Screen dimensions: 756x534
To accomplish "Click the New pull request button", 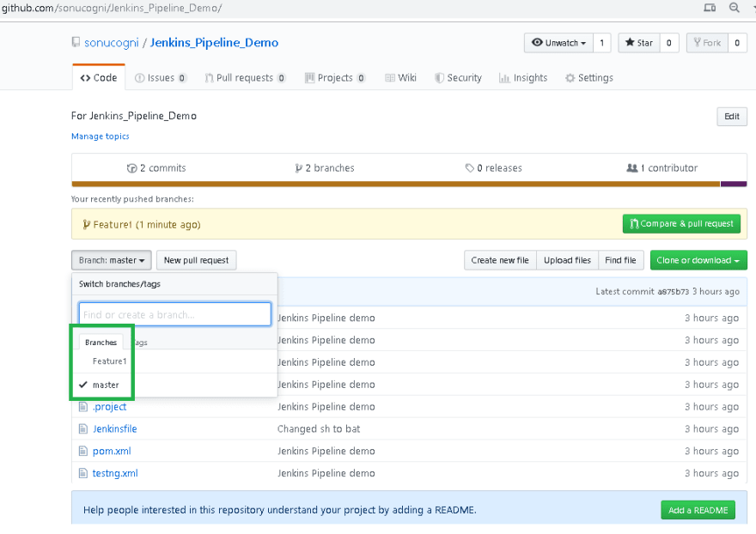I will coord(196,260).
